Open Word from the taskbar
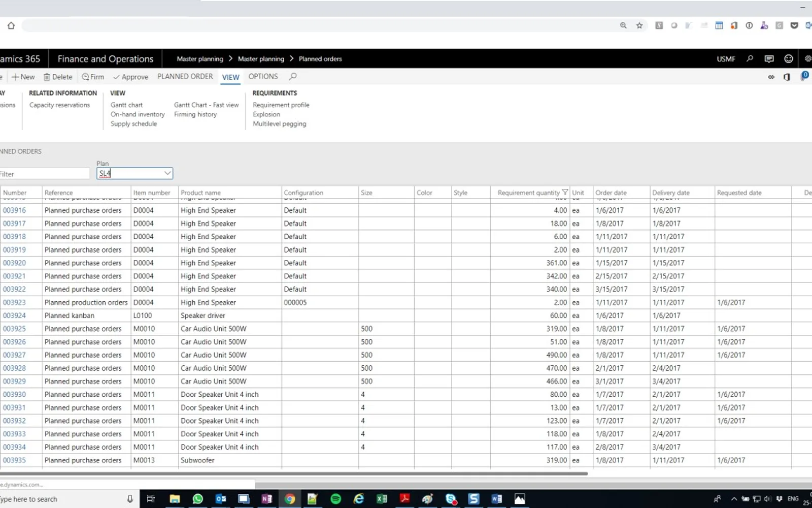Image resolution: width=812 pixels, height=508 pixels. [x=496, y=499]
